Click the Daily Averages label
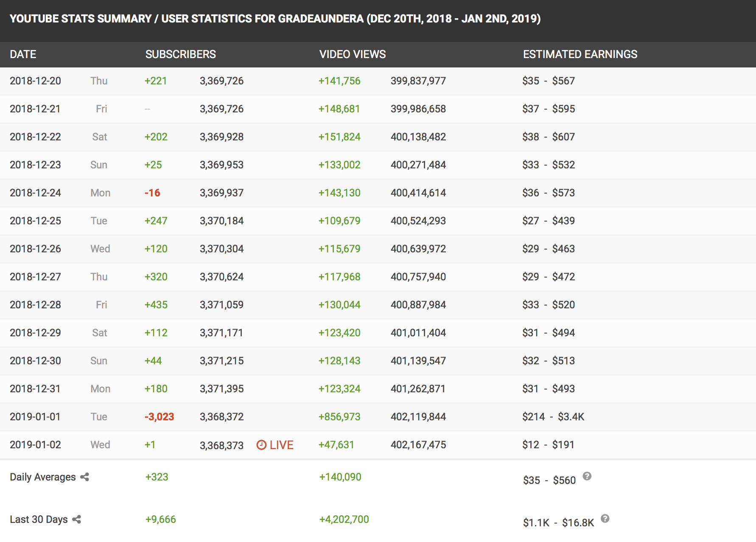Screen dimensions: 756x542 point(43,477)
